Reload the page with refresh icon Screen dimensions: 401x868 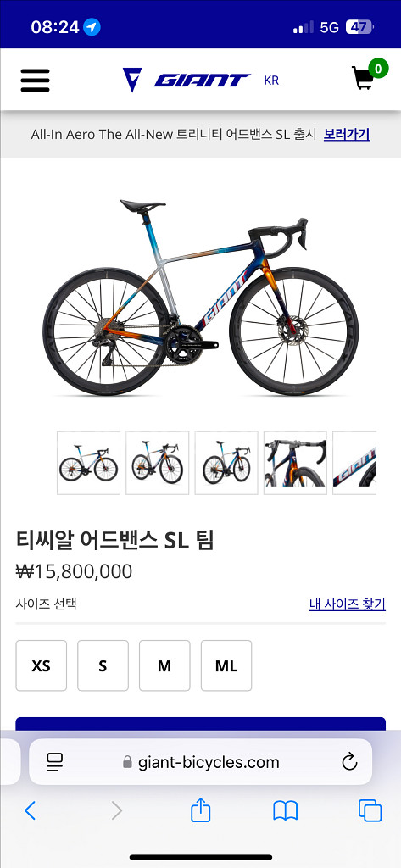coord(349,762)
